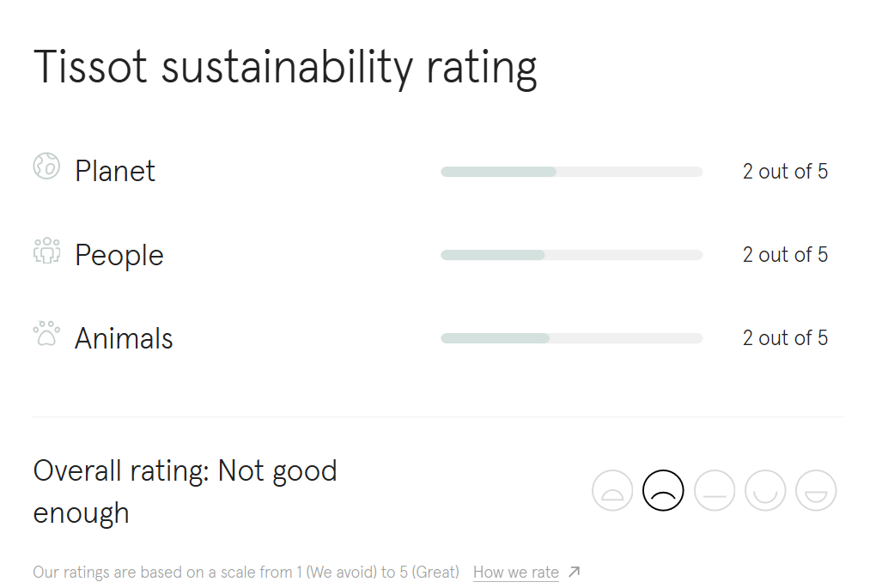Select the People category label

119,255
